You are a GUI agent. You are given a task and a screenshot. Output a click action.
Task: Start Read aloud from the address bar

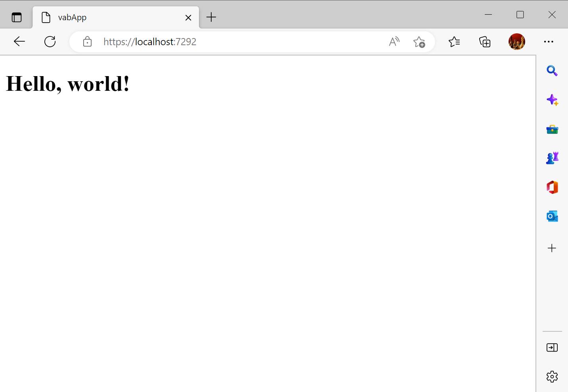[x=394, y=42]
